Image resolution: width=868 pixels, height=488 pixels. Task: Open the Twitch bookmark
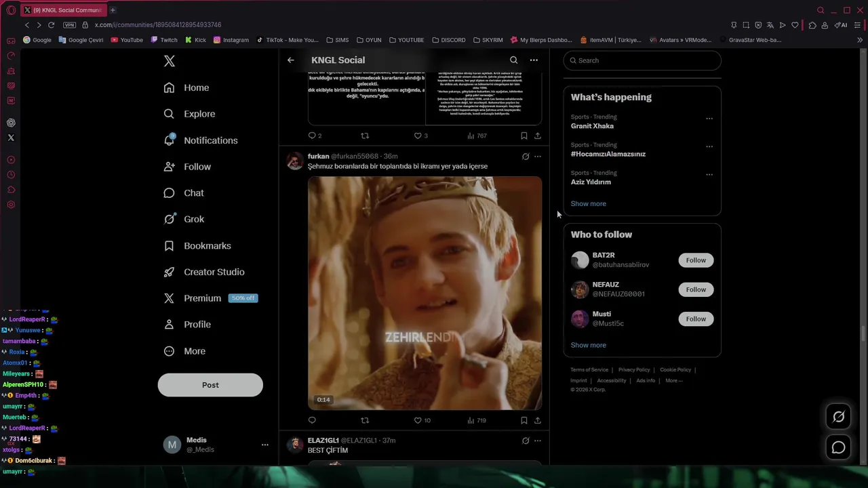[164, 40]
